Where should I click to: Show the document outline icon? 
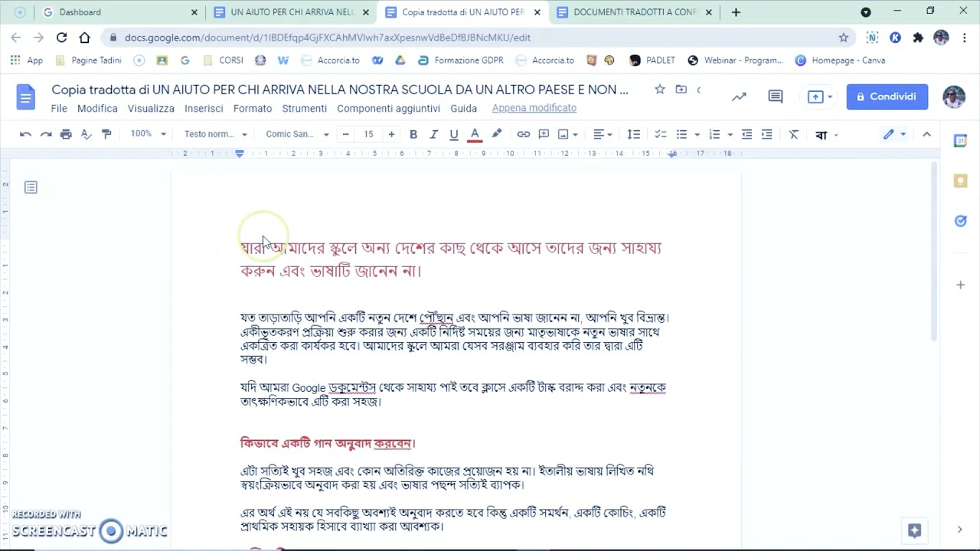point(31,187)
